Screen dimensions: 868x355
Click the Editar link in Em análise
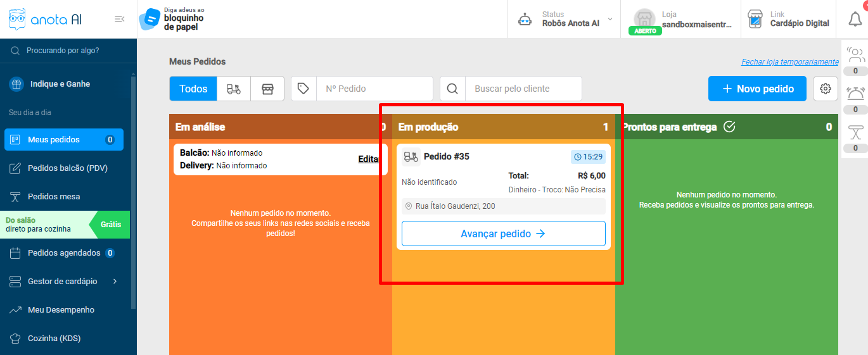click(369, 159)
